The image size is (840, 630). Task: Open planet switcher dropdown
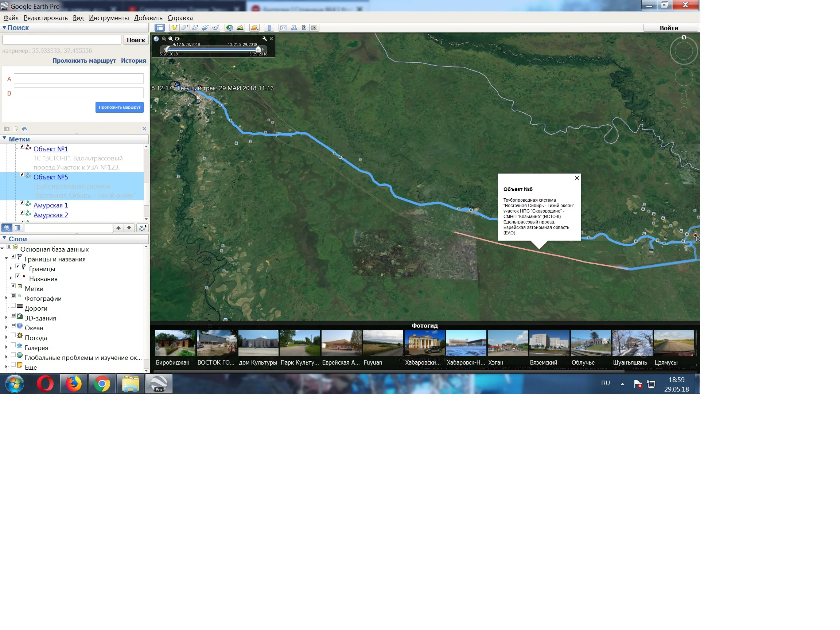(x=254, y=28)
